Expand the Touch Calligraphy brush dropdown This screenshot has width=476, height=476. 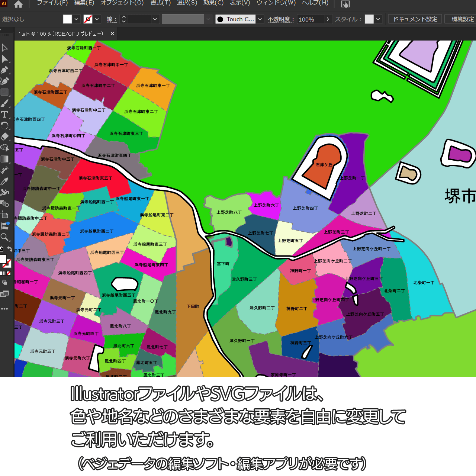click(x=260, y=19)
